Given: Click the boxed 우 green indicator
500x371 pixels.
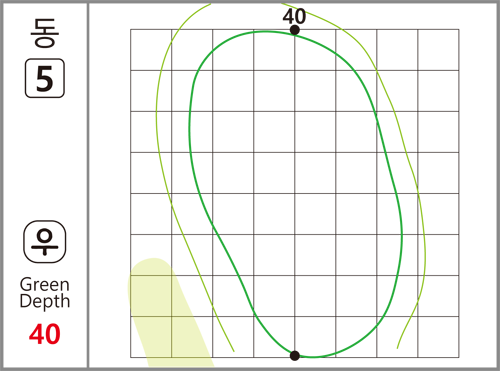Looking at the screenshot, I should coord(45,242).
